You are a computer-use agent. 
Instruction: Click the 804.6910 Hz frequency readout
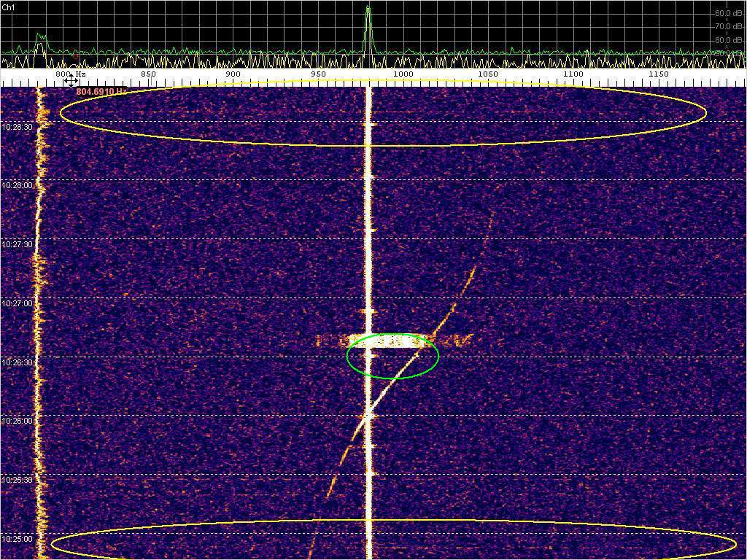pyautogui.click(x=101, y=92)
